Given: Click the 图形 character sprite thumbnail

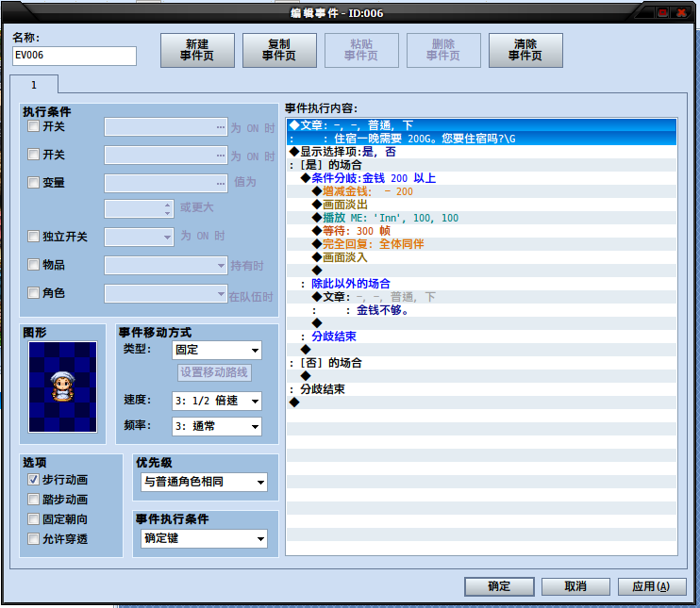Looking at the screenshot, I should (x=62, y=386).
